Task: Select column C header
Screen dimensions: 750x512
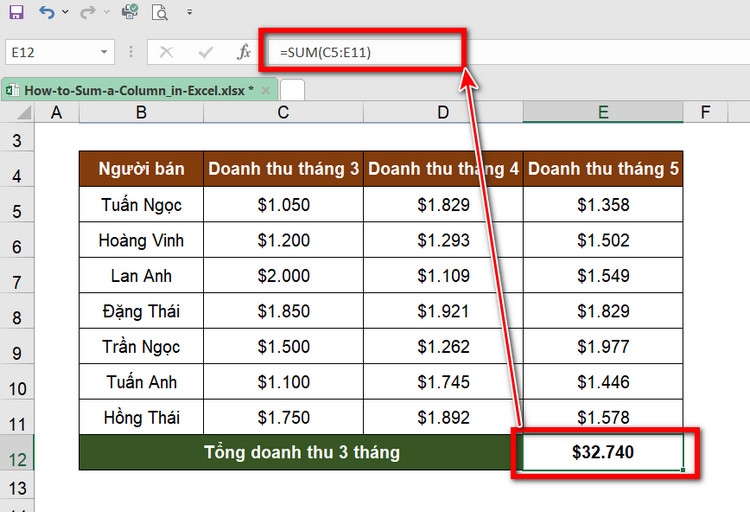Action: pyautogui.click(x=283, y=113)
